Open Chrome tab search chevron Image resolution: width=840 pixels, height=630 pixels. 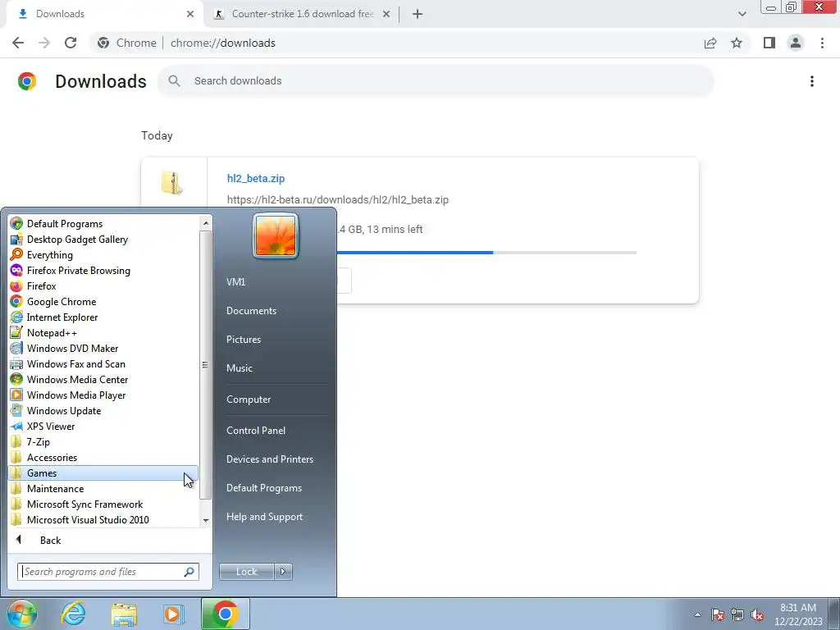(742, 14)
